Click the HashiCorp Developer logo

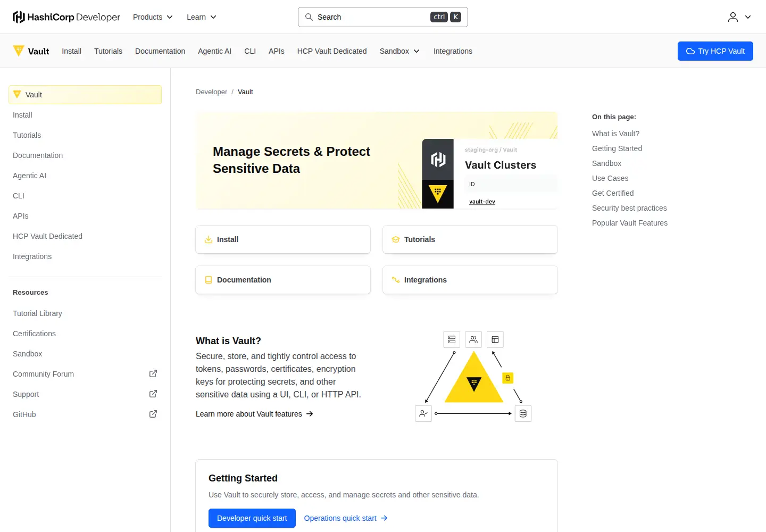66,17
